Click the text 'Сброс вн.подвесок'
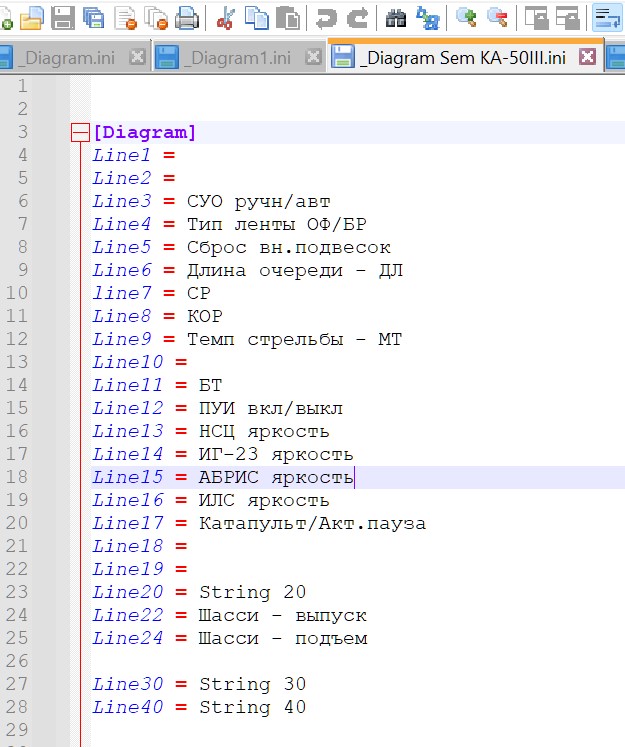This screenshot has height=747, width=625. pyautogui.click(x=289, y=247)
